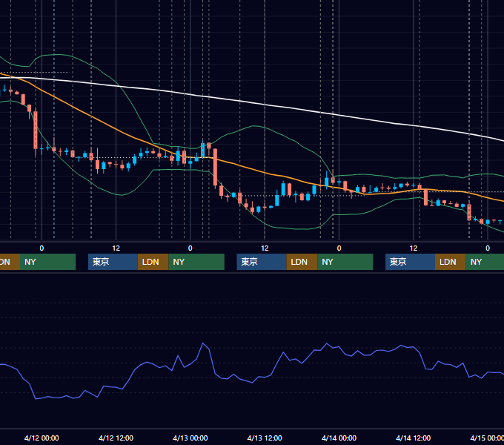This screenshot has height=445, width=504.
Task: Click the 4/13 00:00 date label
Action: tap(190, 438)
